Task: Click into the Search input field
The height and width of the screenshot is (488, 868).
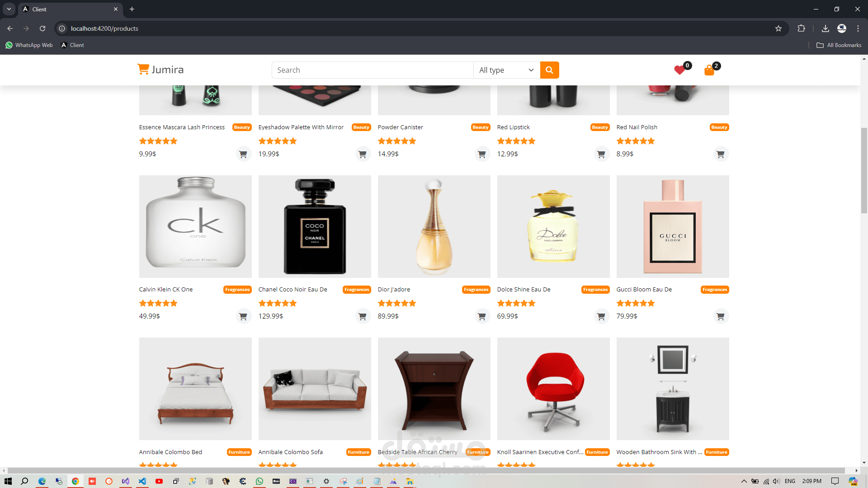Action: (x=373, y=70)
